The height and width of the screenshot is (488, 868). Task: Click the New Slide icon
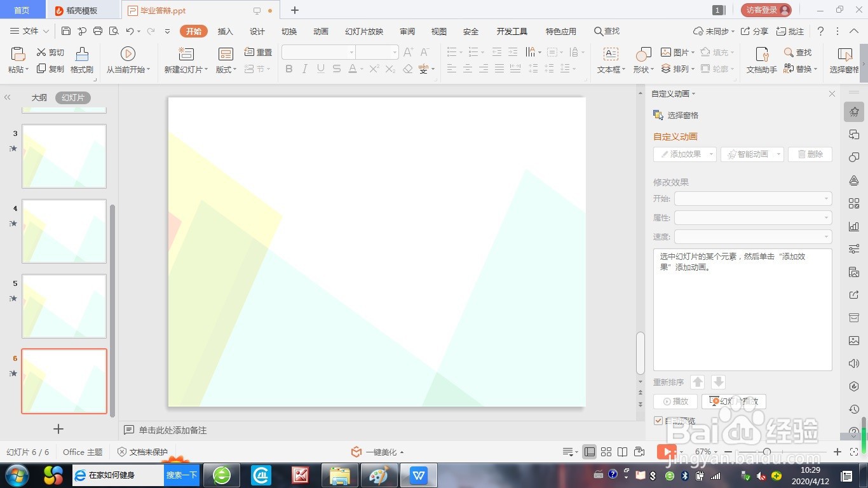click(x=186, y=54)
